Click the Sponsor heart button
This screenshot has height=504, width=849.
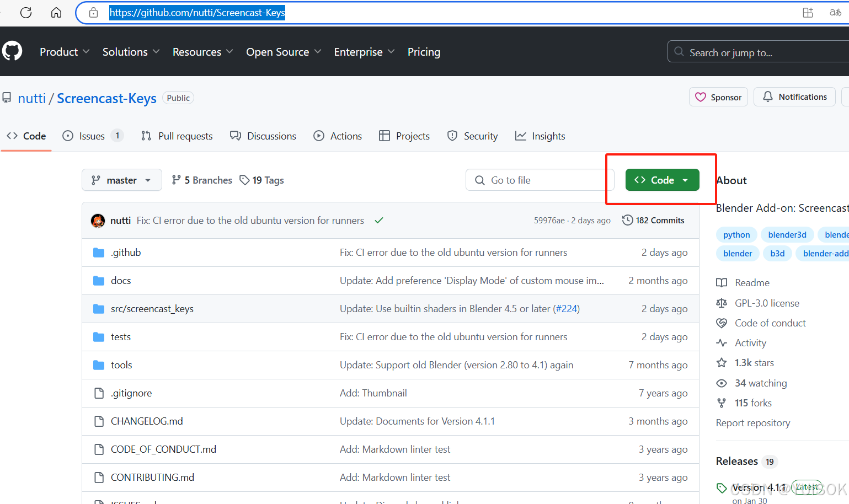pos(718,97)
